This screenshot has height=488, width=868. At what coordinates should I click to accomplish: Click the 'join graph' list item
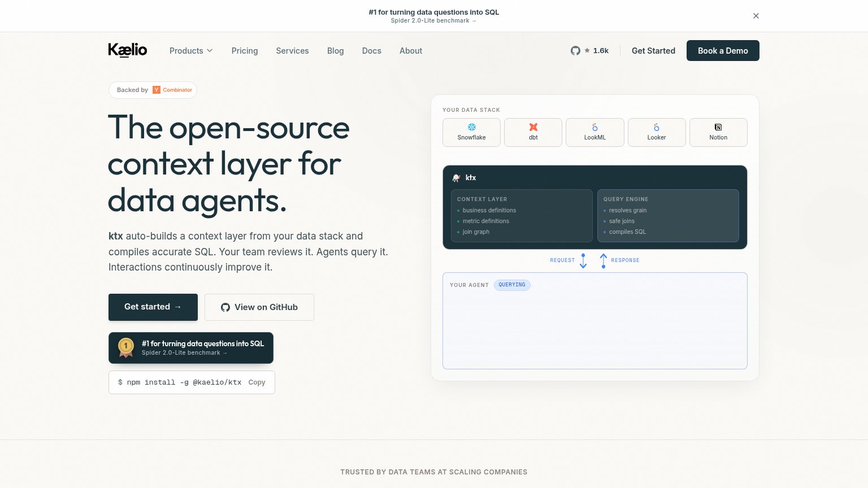[x=476, y=232]
